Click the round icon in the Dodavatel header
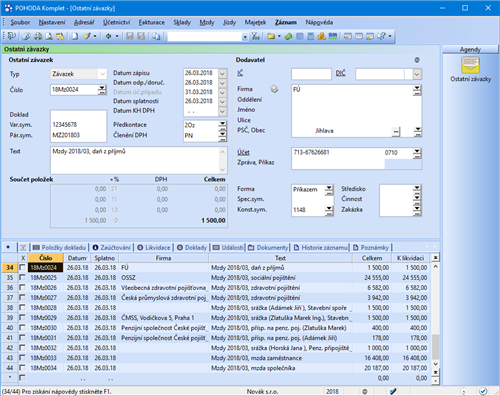 coord(417,60)
